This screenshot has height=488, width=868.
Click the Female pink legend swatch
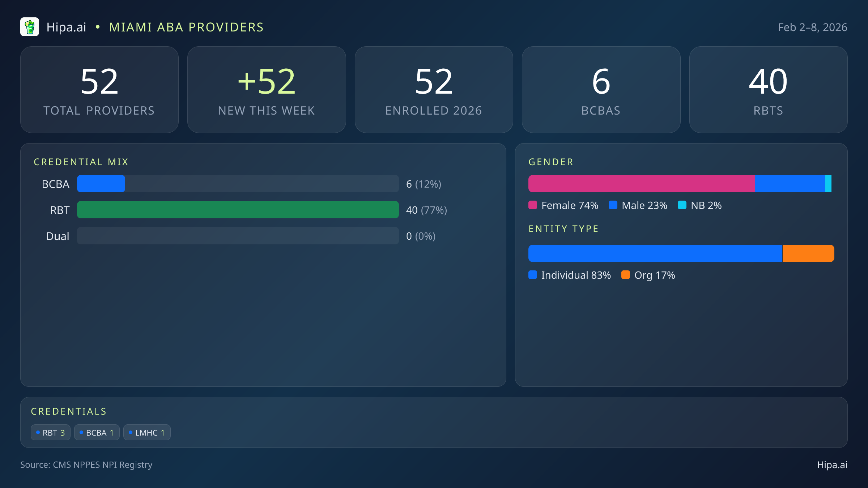tap(533, 205)
